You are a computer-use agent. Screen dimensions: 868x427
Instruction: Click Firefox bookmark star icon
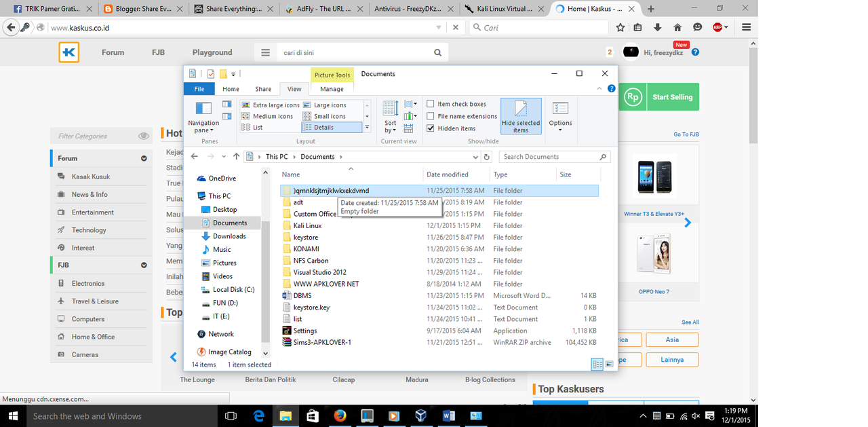click(x=620, y=28)
